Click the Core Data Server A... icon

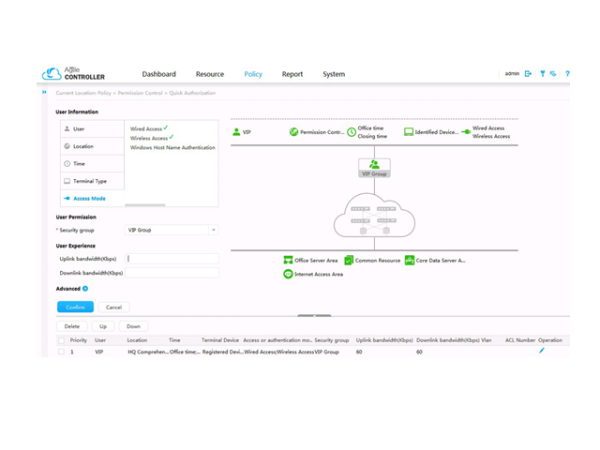(409, 260)
